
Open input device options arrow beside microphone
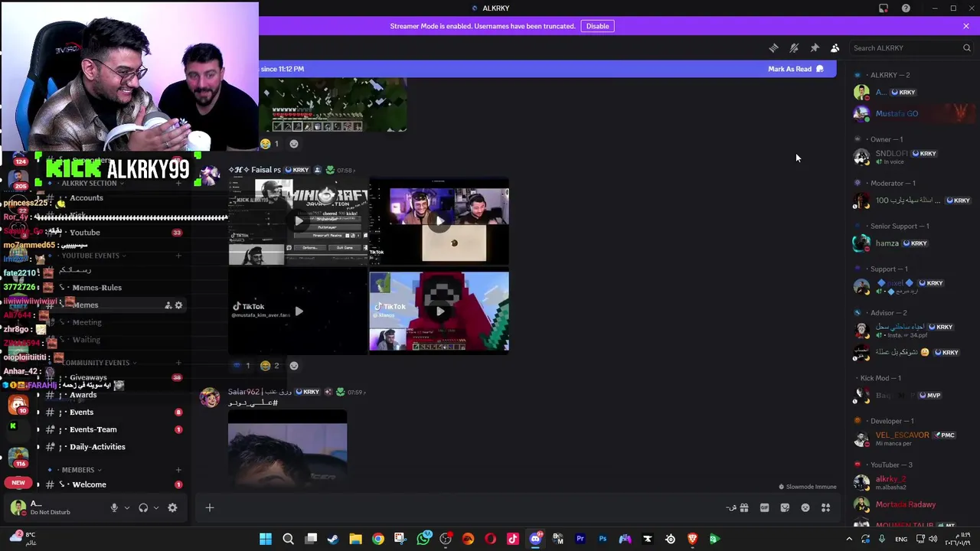pos(127,507)
